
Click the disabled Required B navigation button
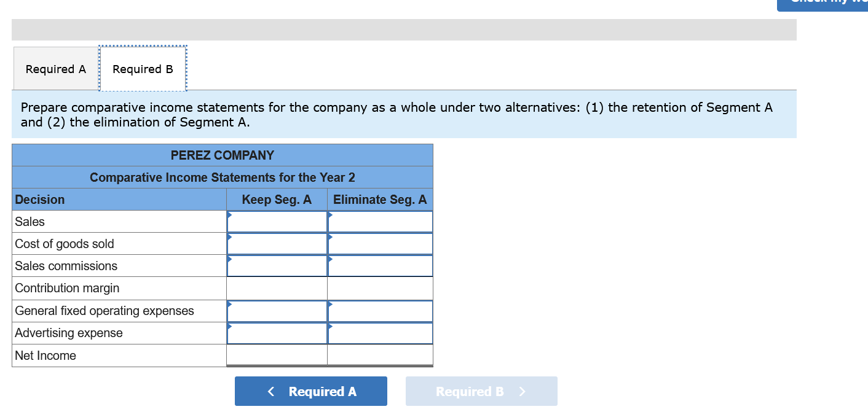(x=481, y=391)
